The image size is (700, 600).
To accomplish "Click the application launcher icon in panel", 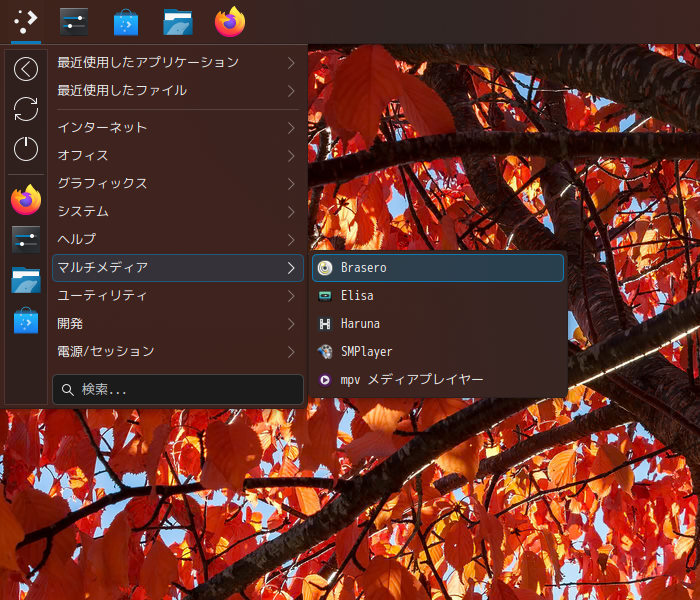I will pyautogui.click(x=25, y=22).
